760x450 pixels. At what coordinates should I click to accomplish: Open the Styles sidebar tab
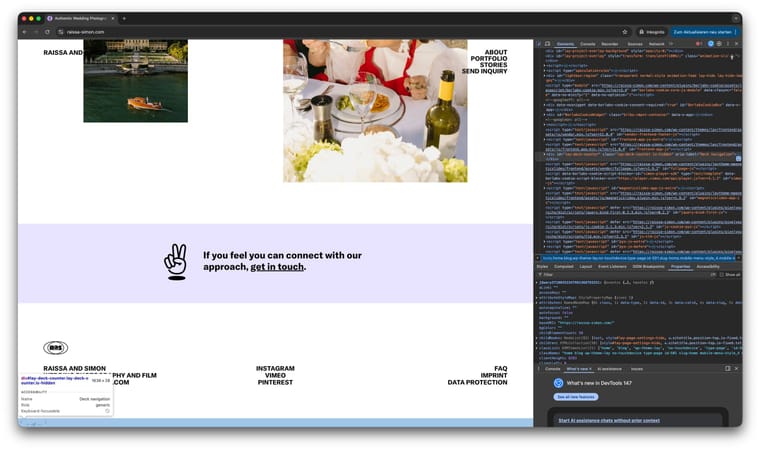(x=542, y=267)
